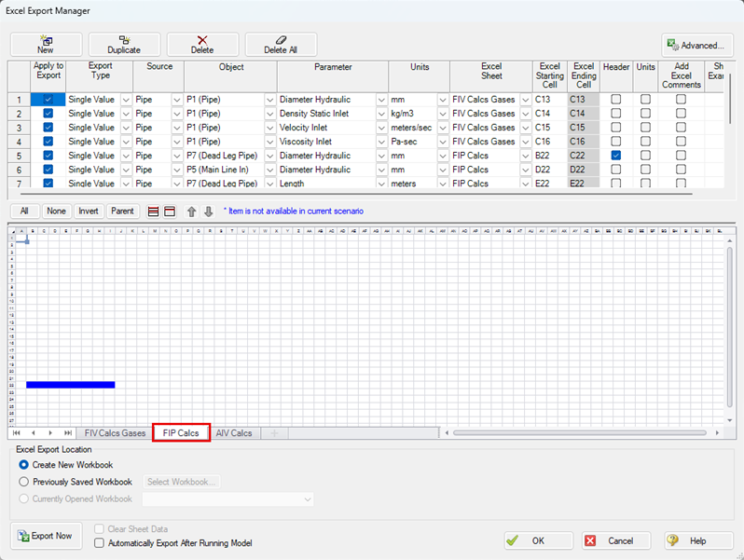Move the selected item up with arrow
744x560 pixels.
click(x=192, y=212)
